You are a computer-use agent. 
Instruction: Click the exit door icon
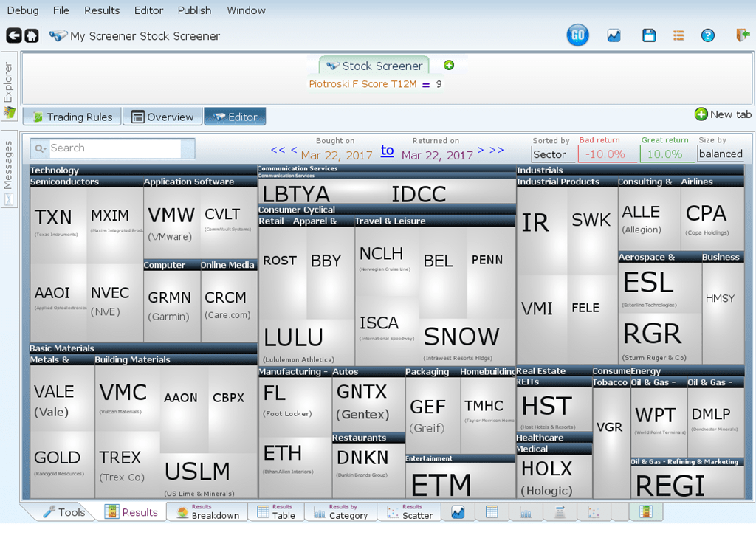[743, 35]
